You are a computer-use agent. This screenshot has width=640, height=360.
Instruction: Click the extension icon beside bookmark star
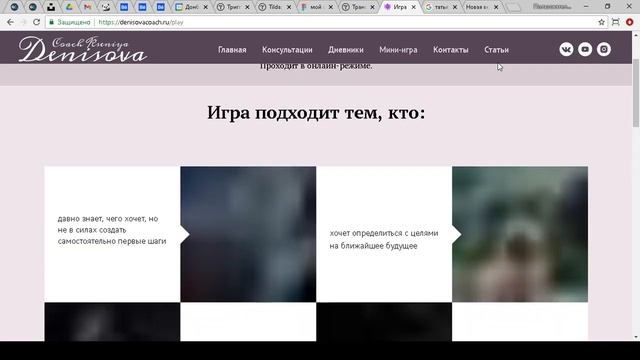[x=616, y=22]
